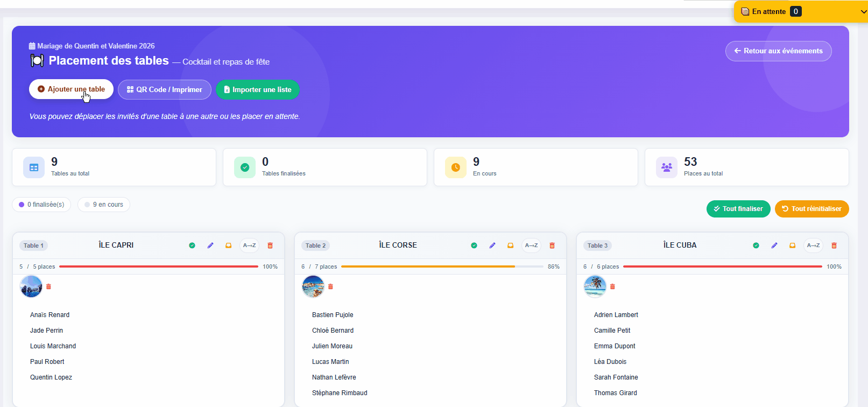Screen dimensions: 868x407
Task: Click the ÎLE CORSE occupancy progress bar
Action: [442, 266]
